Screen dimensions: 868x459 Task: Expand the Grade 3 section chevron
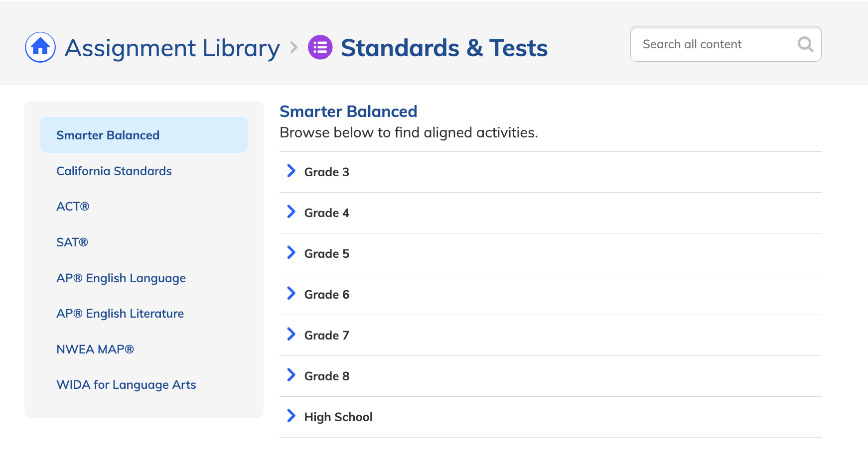click(x=291, y=171)
